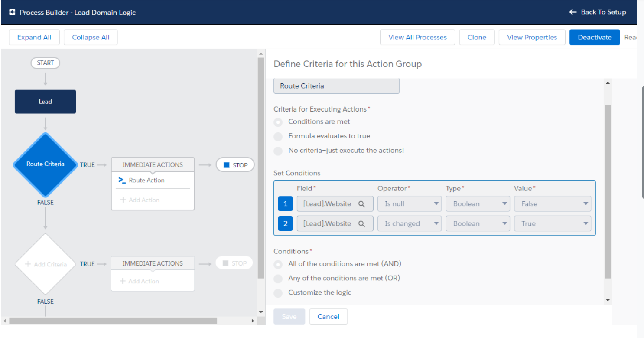The height and width of the screenshot is (338, 644).
Task: Click the STOP pill after Route Criteria
Action: pos(235,165)
